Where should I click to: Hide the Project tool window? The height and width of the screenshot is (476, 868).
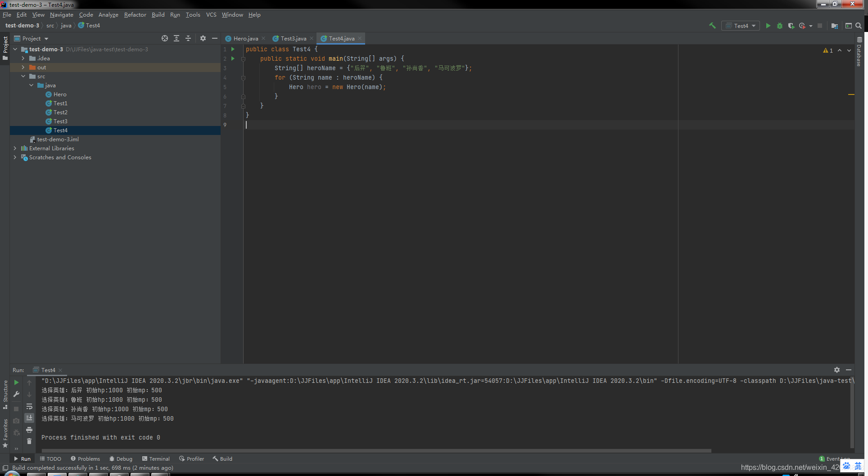click(x=215, y=38)
